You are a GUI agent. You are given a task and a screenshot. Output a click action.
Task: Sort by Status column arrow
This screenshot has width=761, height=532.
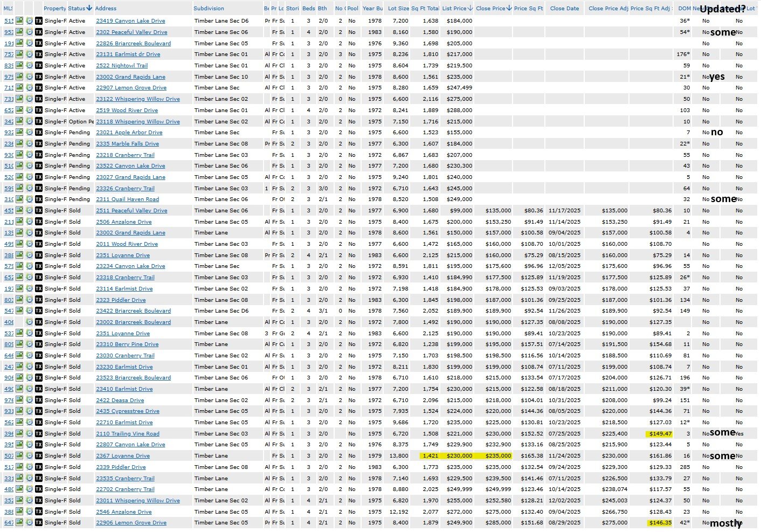89,8
